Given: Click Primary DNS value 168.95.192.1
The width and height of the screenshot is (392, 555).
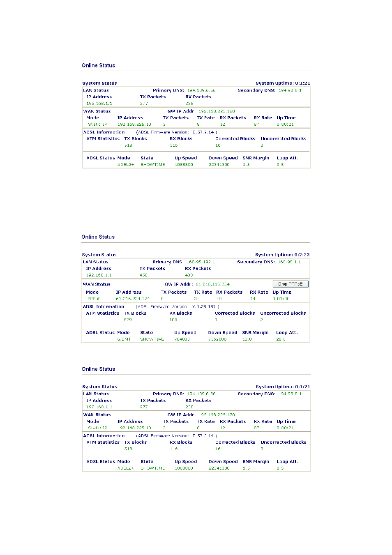Looking at the screenshot, I should pyautogui.click(x=201, y=262).
